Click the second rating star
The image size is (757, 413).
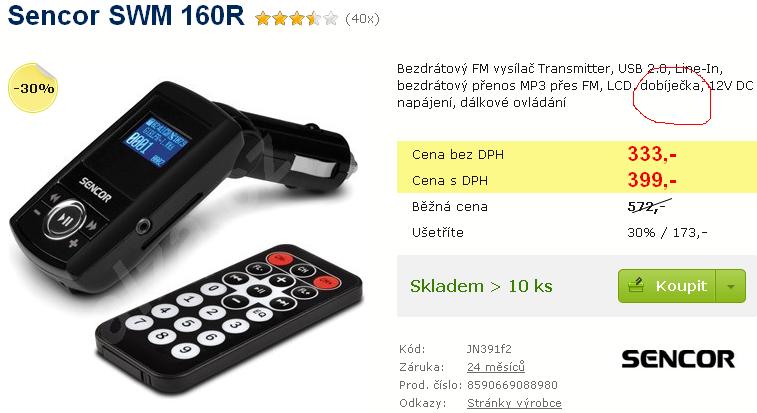click(x=280, y=19)
